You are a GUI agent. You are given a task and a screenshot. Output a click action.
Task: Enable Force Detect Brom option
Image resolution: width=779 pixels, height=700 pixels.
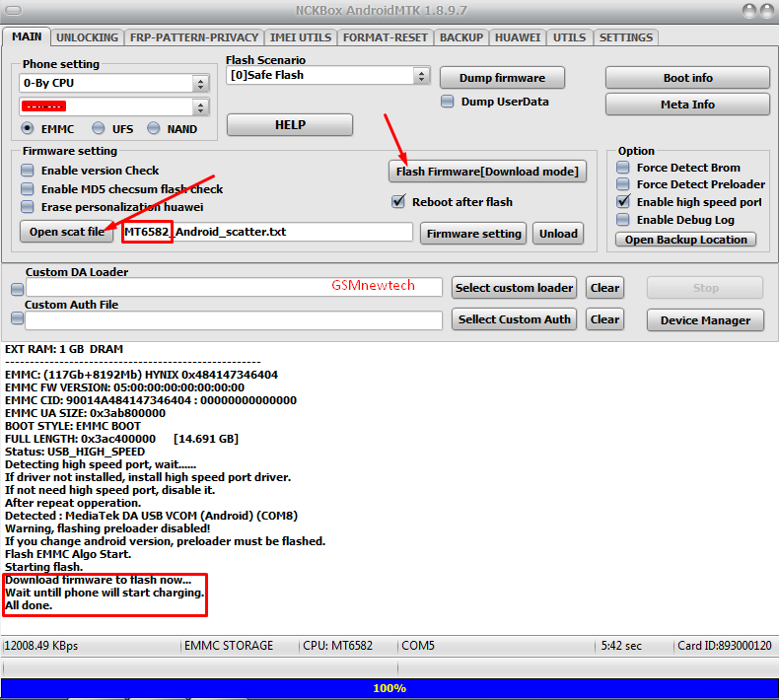click(x=622, y=168)
